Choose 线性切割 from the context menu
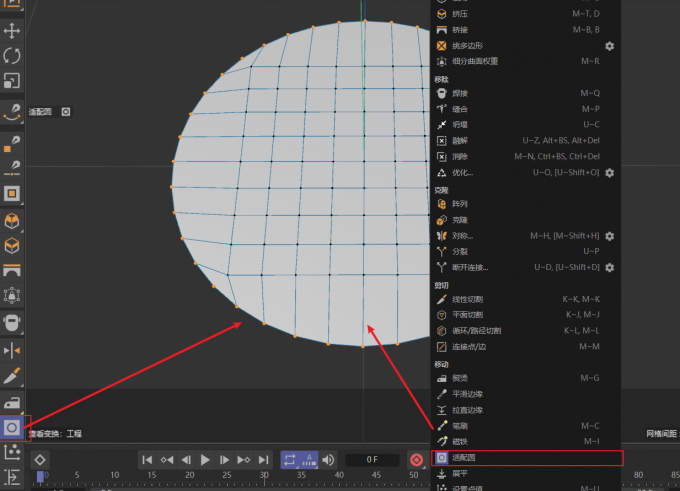The width and height of the screenshot is (680, 491). point(526,299)
